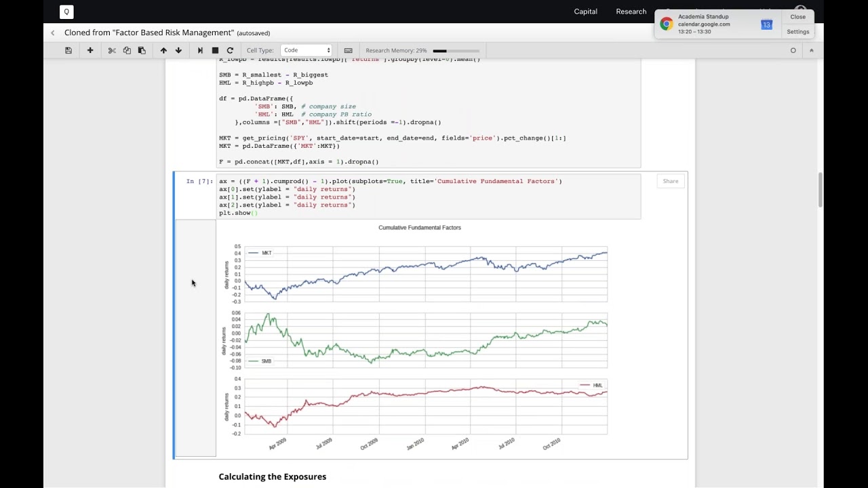Click the kernel status circle indicator
The height and width of the screenshot is (488, 868).
tap(793, 50)
